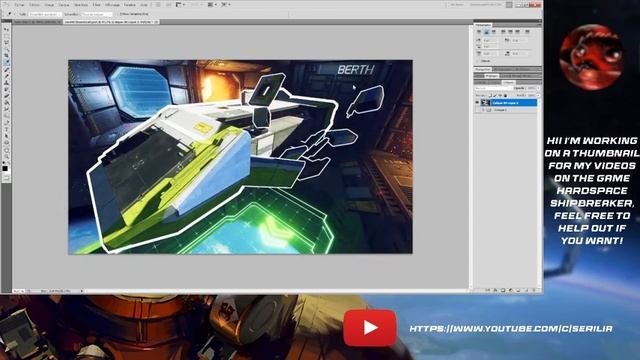Expand the Groupe 1 layer group
Viewport: 640px width, 360px height.
483,110
